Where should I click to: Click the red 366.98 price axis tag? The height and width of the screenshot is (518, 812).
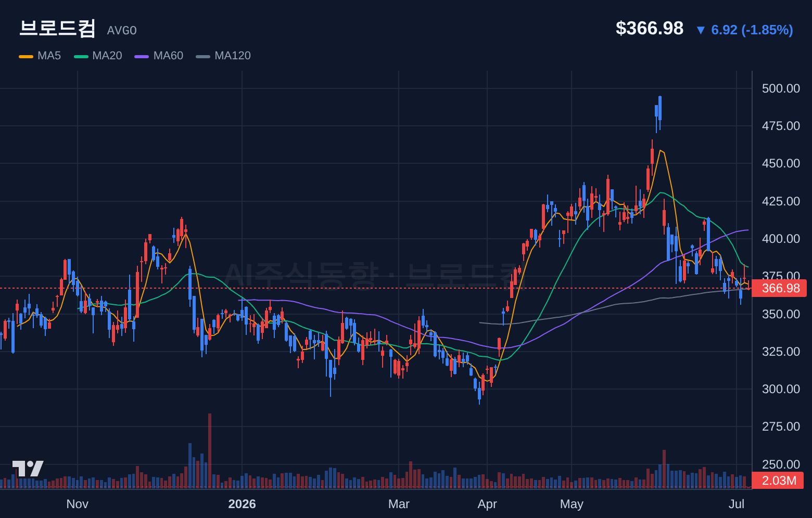point(779,288)
